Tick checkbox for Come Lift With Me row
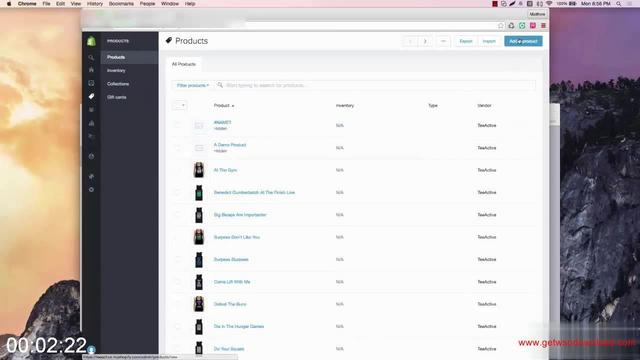This screenshot has height=360, width=640. 177,282
